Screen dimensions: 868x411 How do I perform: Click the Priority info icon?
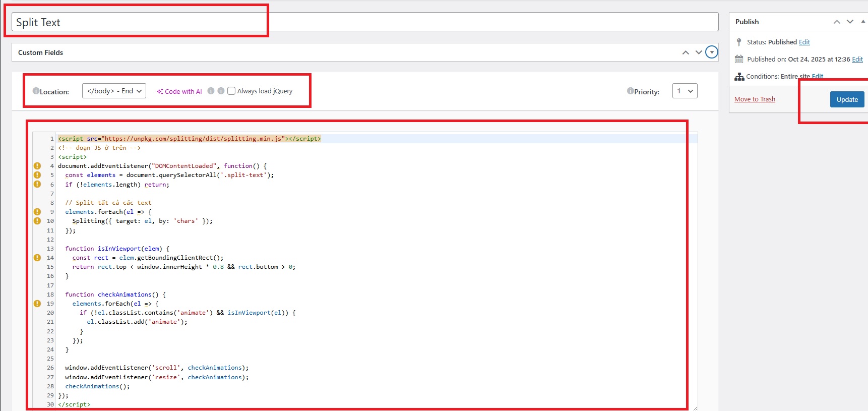[x=630, y=91]
